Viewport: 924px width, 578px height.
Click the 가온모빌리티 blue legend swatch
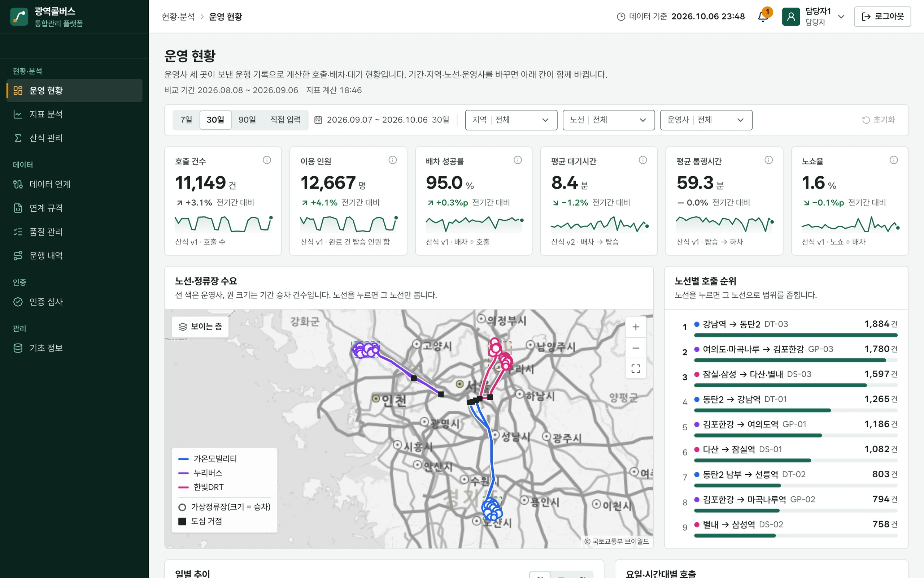(184, 459)
